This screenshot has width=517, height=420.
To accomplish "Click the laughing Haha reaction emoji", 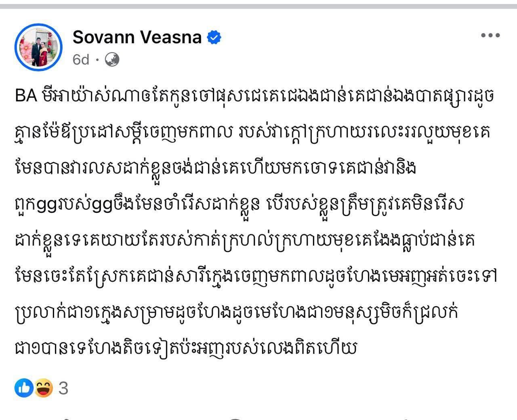I will point(43,388).
